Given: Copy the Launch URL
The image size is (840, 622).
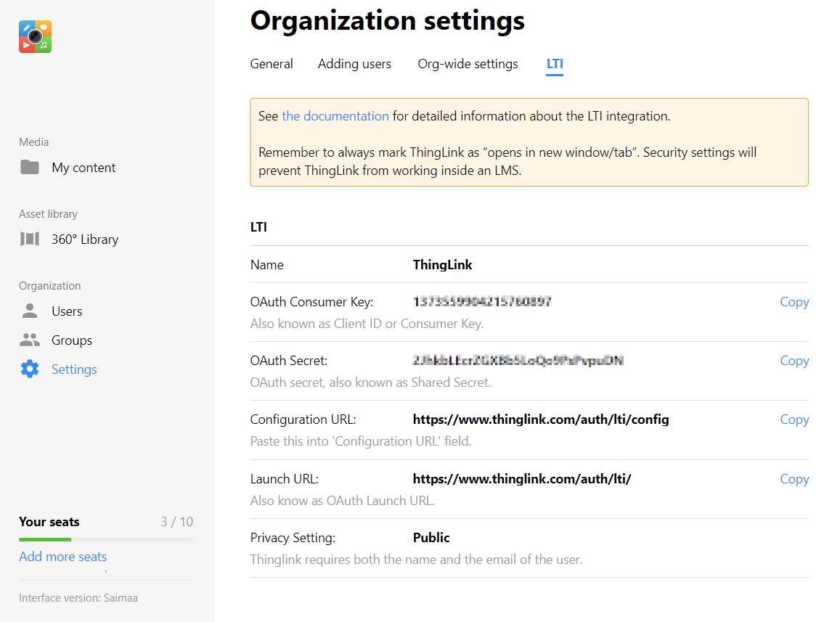Looking at the screenshot, I should pos(794,480).
